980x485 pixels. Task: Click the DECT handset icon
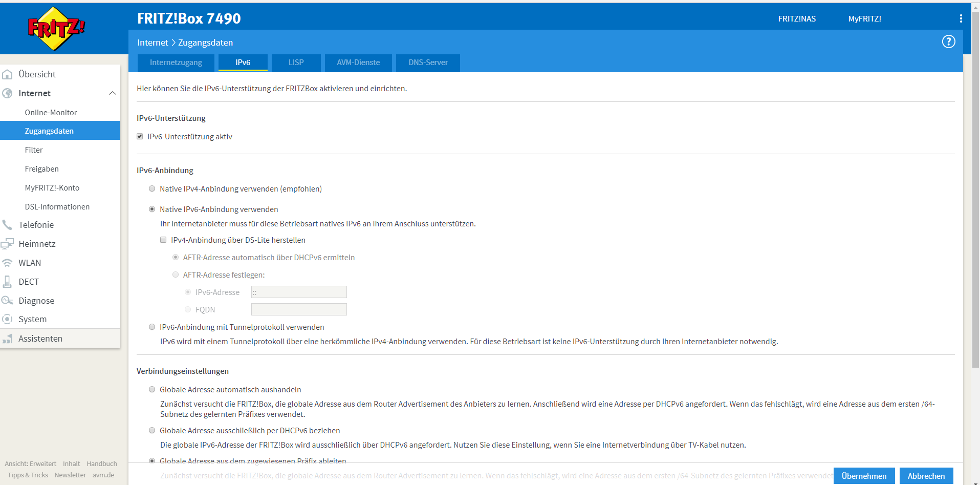7,282
